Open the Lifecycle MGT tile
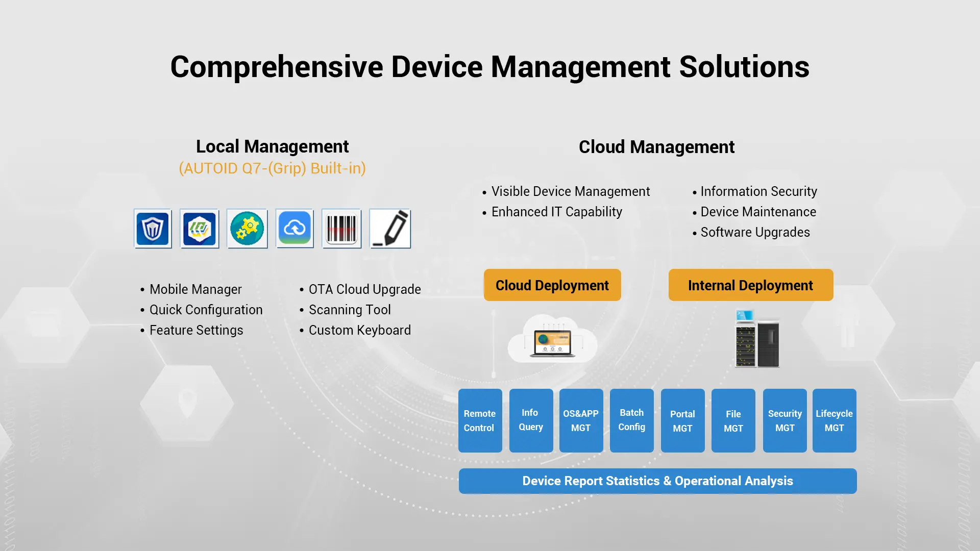 click(835, 420)
